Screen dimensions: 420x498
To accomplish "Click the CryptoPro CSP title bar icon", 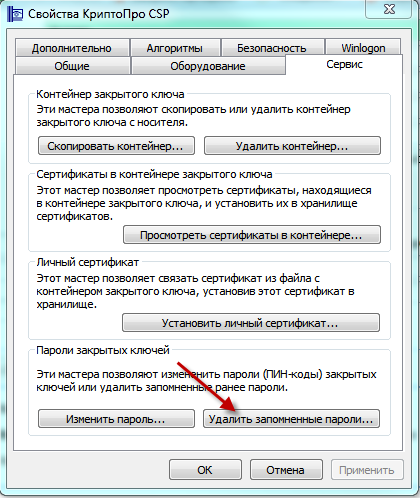I will [x=15, y=14].
